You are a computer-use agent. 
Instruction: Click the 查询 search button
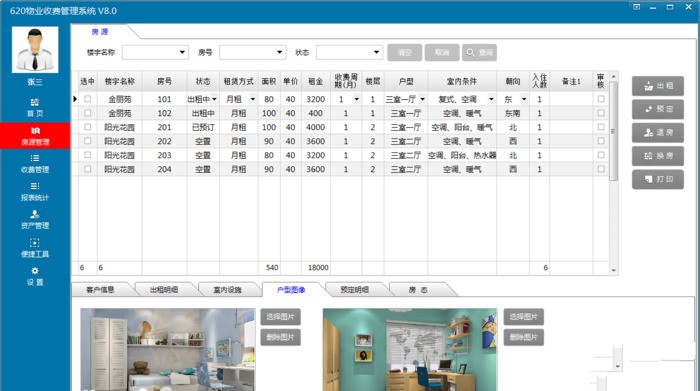(x=479, y=52)
